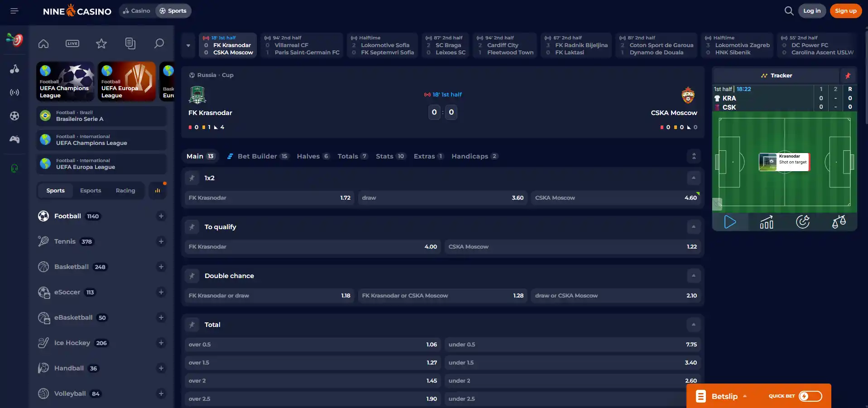
Task: Click the home icon in sports sidebar
Action: pos(43,43)
